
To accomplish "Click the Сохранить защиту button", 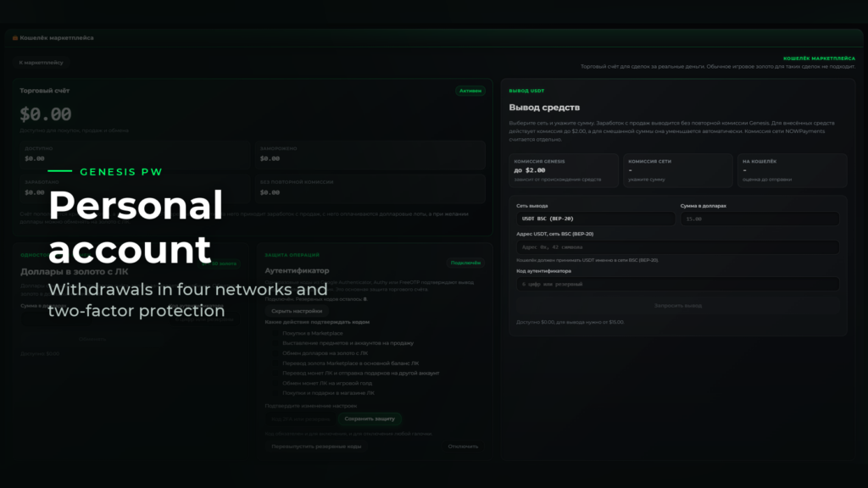I will click(370, 419).
